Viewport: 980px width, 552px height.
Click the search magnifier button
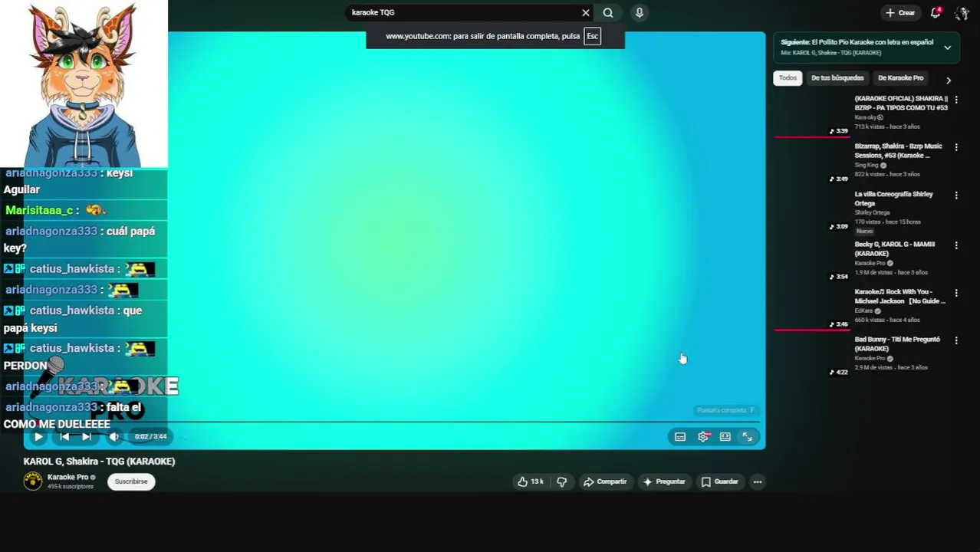608,12
